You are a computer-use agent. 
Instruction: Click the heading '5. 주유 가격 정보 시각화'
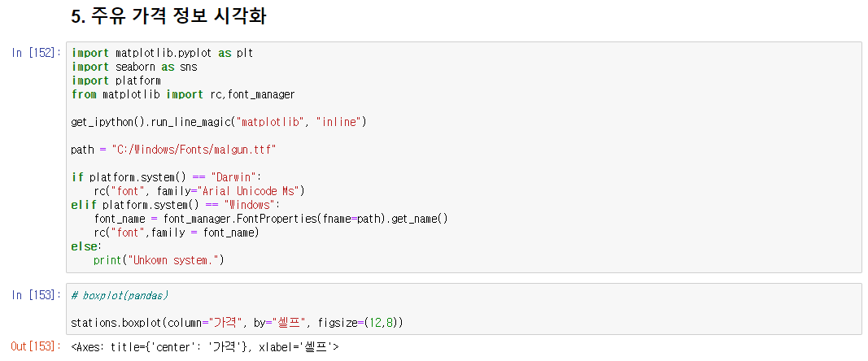coord(169,16)
